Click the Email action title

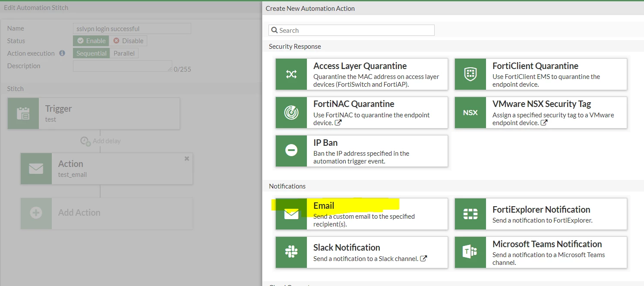(324, 206)
